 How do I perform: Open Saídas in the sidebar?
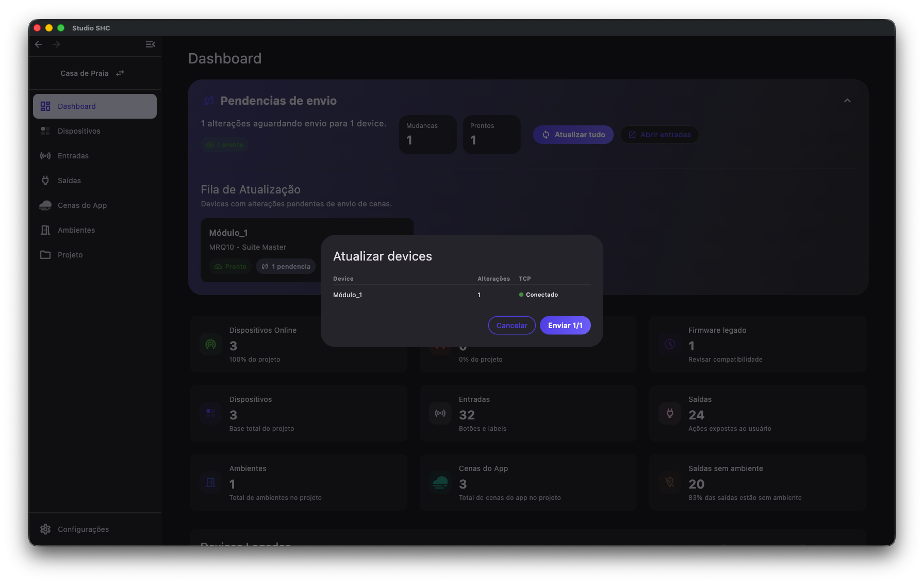coord(95,181)
